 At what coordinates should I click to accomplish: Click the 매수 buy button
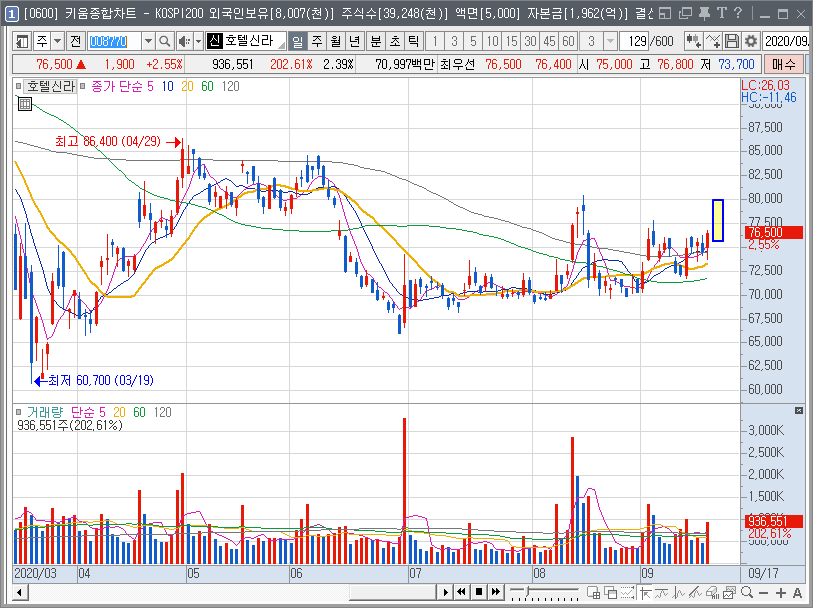(x=783, y=64)
